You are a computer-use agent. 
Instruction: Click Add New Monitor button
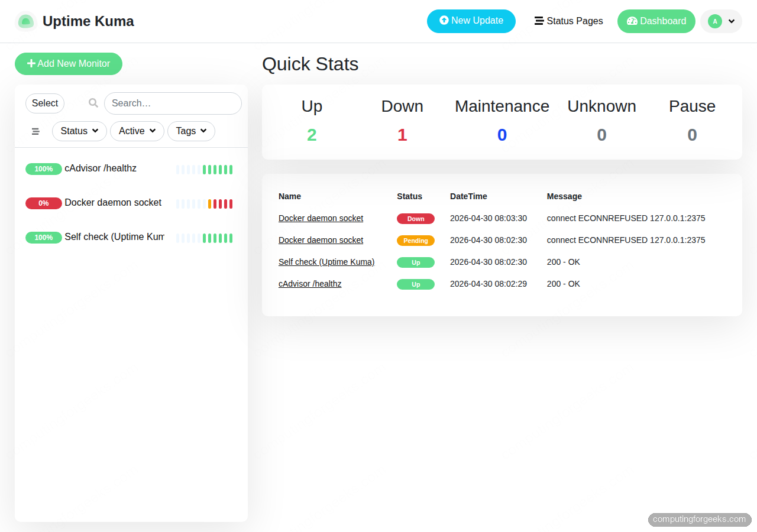tap(69, 64)
